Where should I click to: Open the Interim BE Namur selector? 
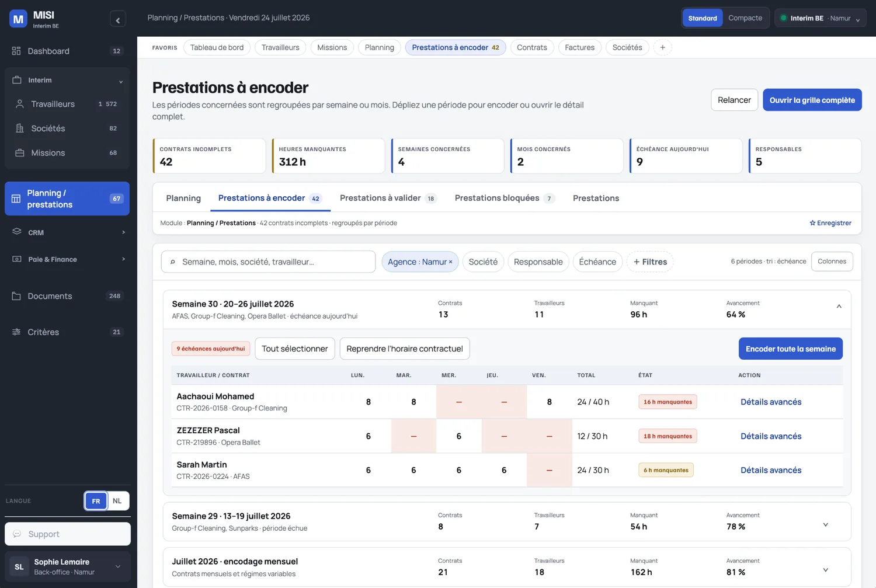point(820,18)
